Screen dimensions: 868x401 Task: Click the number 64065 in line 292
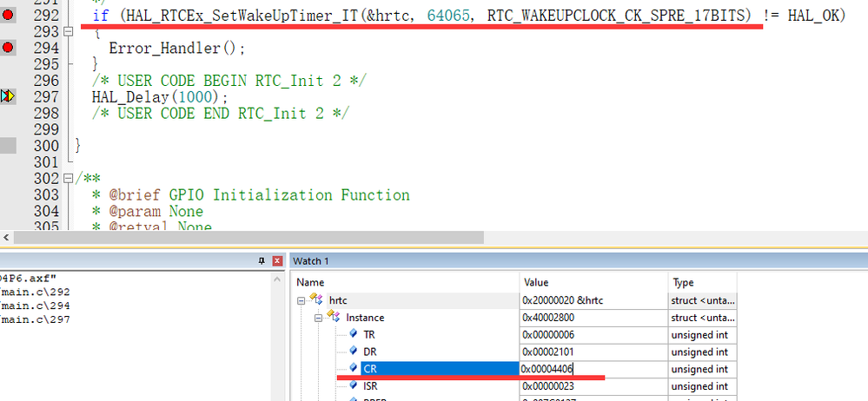pyautogui.click(x=448, y=16)
